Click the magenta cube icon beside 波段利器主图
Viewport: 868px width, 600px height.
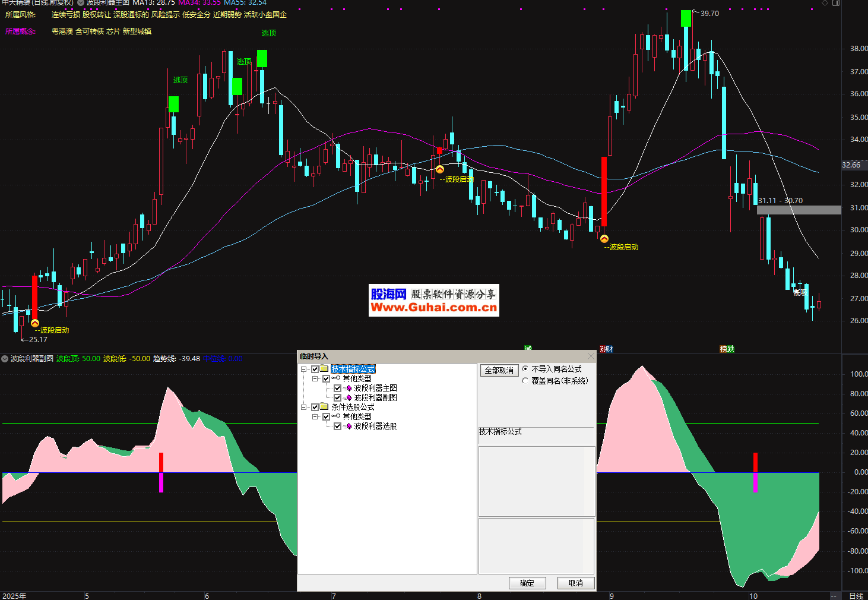coord(349,389)
